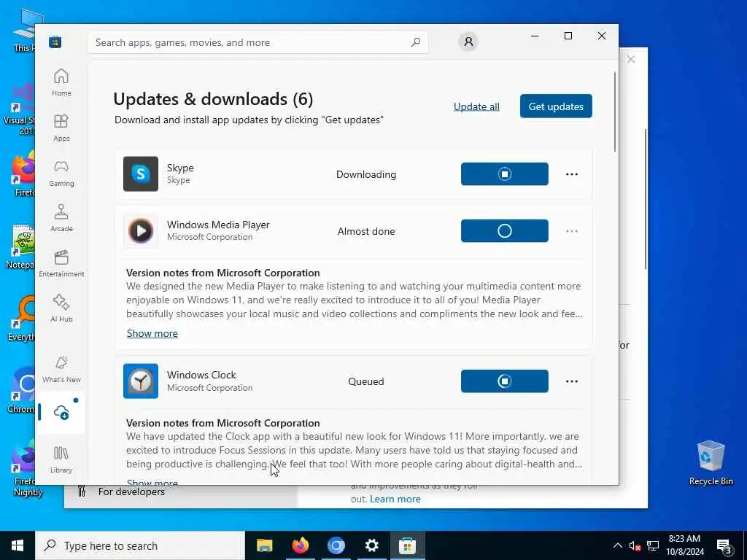Image resolution: width=747 pixels, height=560 pixels.
Task: Click the Store search input field
Action: pyautogui.click(x=258, y=42)
